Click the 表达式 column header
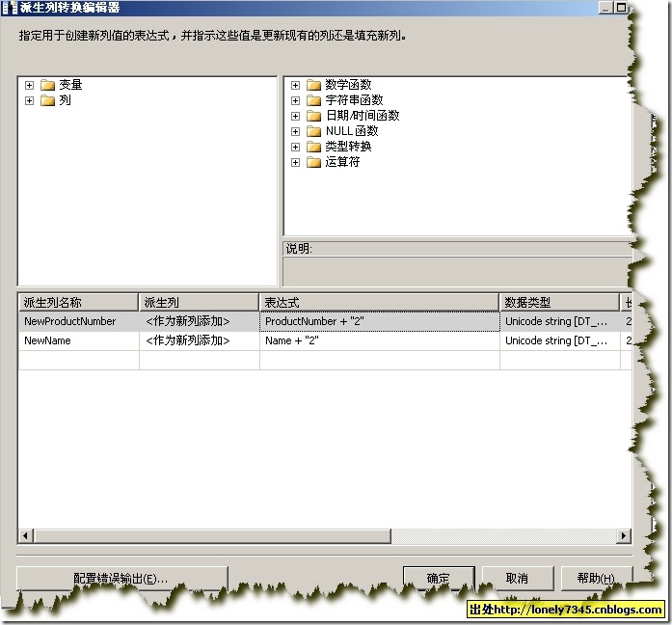The image size is (672, 625). coord(379,303)
